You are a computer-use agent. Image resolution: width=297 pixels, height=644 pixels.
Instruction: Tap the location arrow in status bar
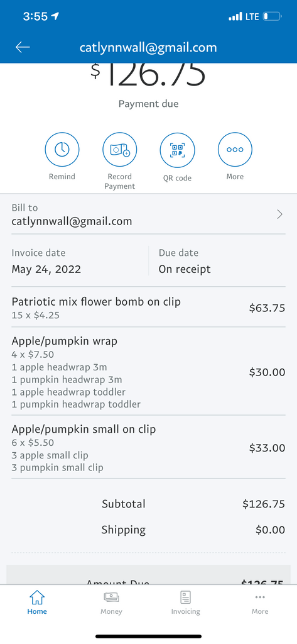[x=55, y=16]
